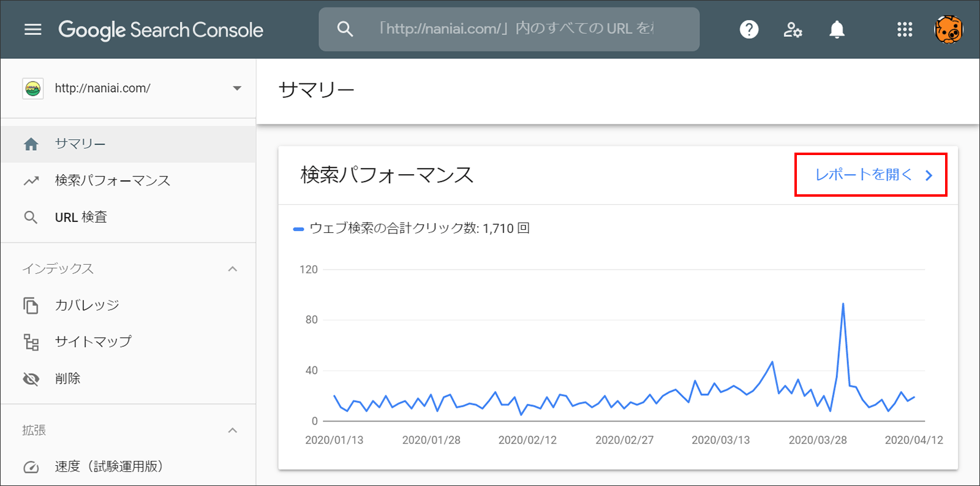This screenshot has width=980, height=486.
Task: Click the Help question mark icon
Action: point(748,29)
